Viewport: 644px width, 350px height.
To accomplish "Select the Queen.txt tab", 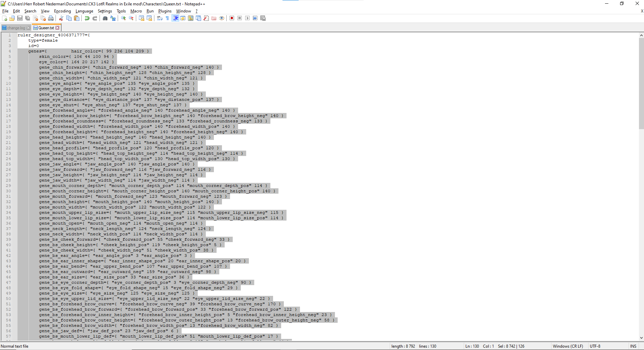I will click(x=46, y=28).
